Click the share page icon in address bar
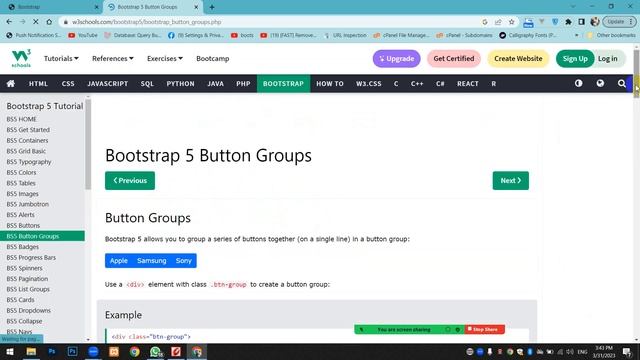Screen dimensions: 640x360 (498, 22)
